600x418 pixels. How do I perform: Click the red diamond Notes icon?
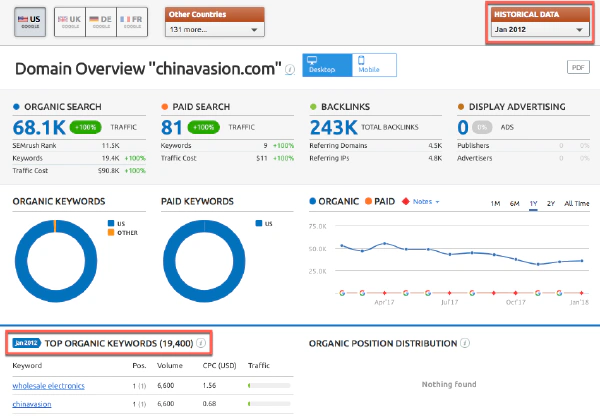pyautogui.click(x=406, y=201)
